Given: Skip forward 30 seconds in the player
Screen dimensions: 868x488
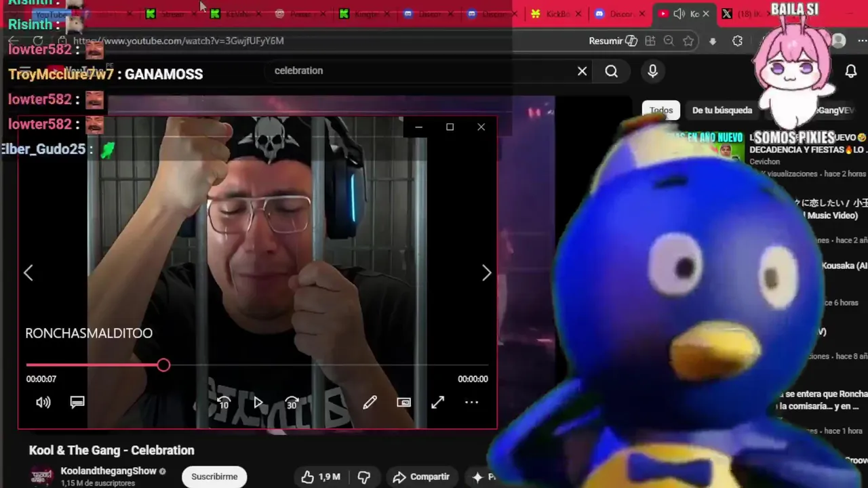Looking at the screenshot, I should click(292, 403).
